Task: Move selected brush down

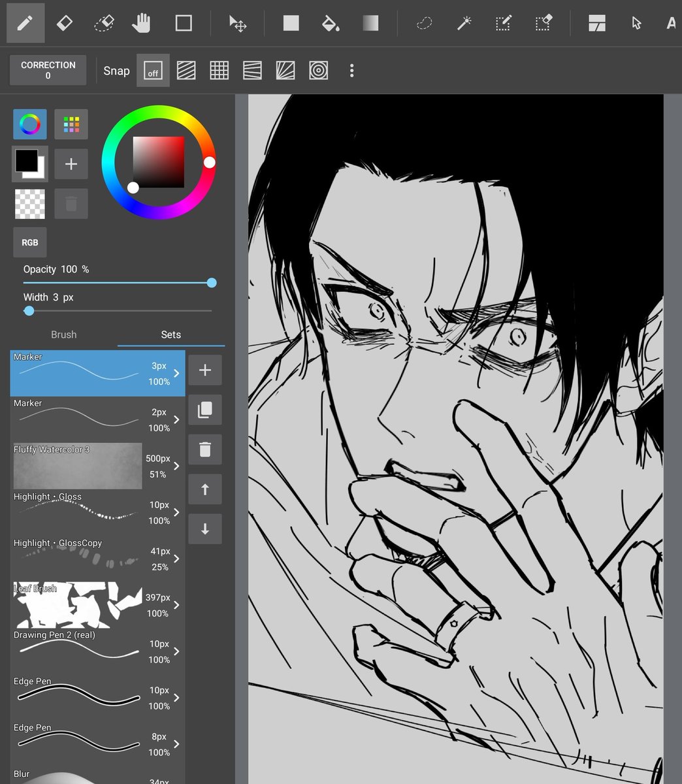Action: (205, 529)
